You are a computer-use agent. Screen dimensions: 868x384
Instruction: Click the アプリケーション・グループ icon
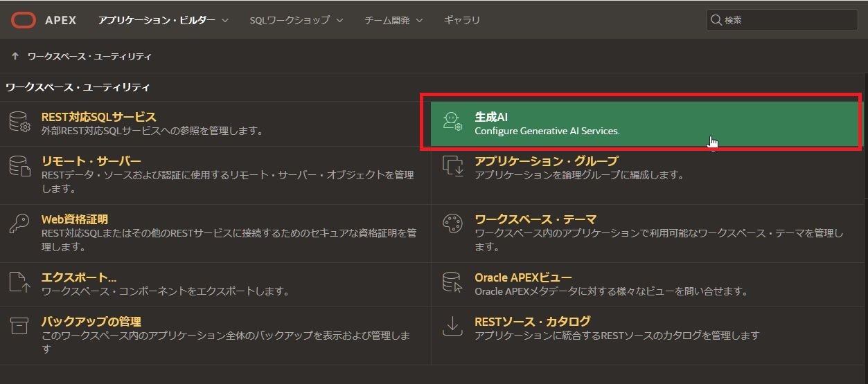452,167
